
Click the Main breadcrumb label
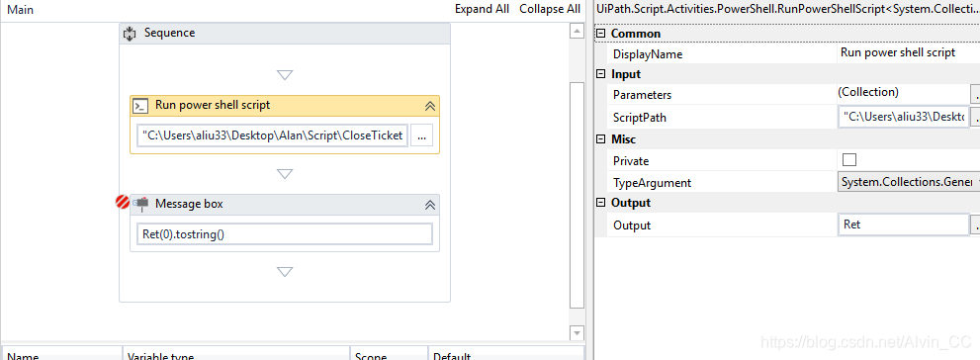tap(20, 10)
